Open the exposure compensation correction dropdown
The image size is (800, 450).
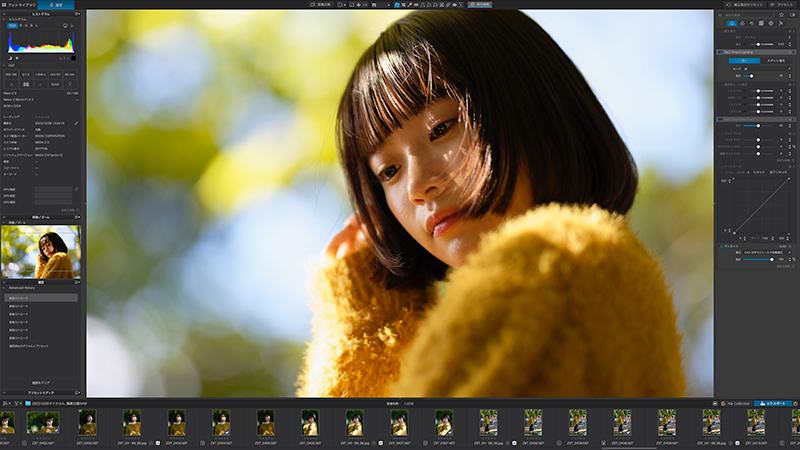coord(767,37)
